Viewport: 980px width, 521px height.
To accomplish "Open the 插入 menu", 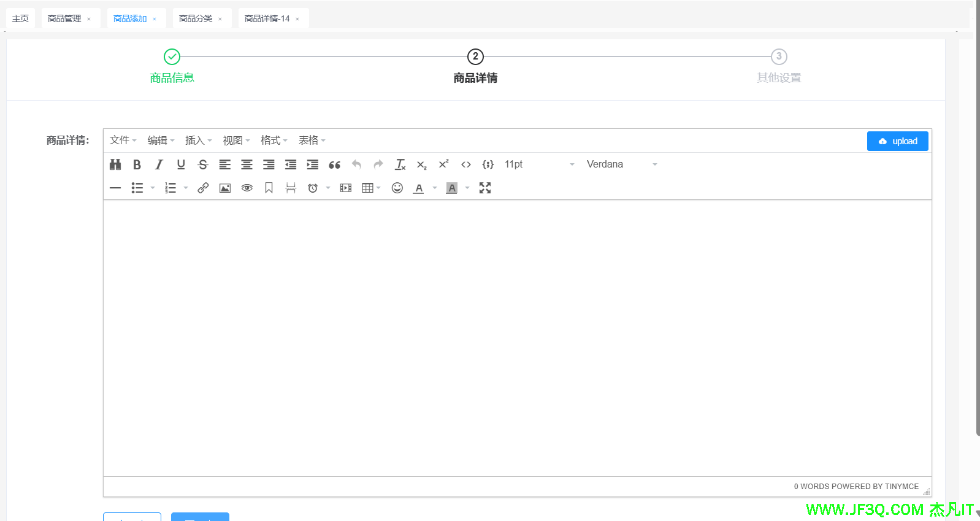I will 198,141.
